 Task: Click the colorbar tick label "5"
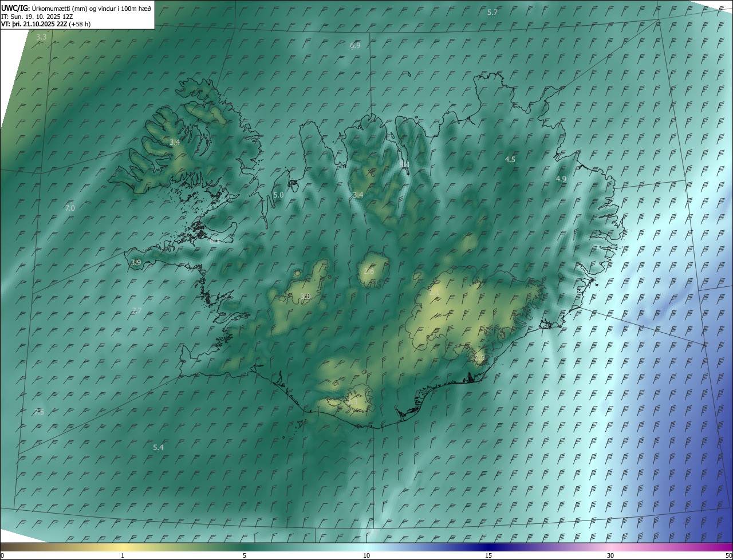[x=245, y=556]
